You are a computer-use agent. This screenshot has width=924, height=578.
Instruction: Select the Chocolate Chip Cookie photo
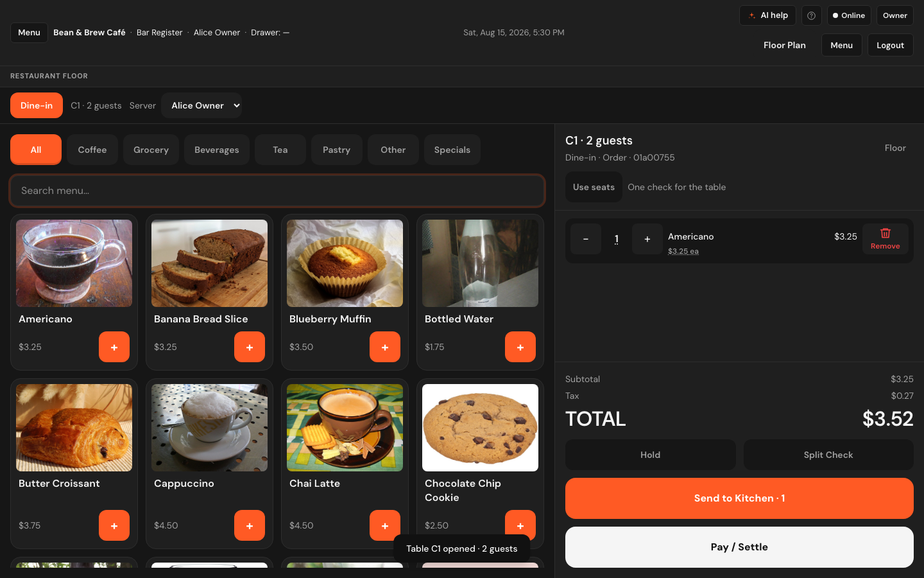click(481, 428)
